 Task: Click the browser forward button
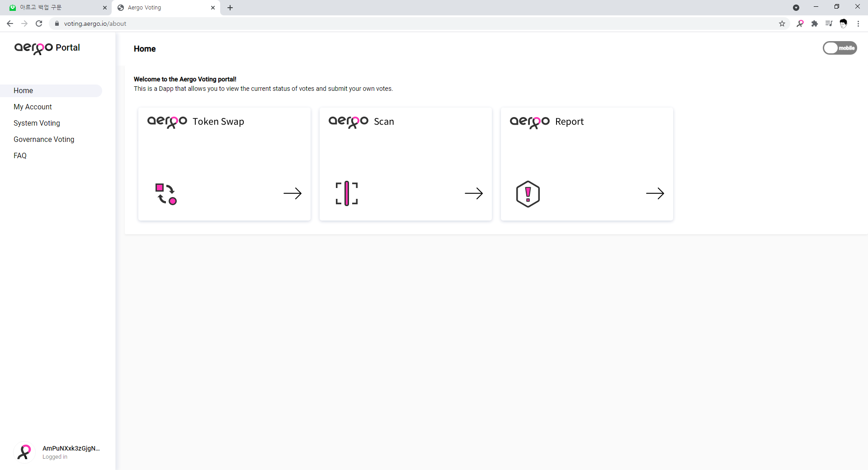(24, 23)
